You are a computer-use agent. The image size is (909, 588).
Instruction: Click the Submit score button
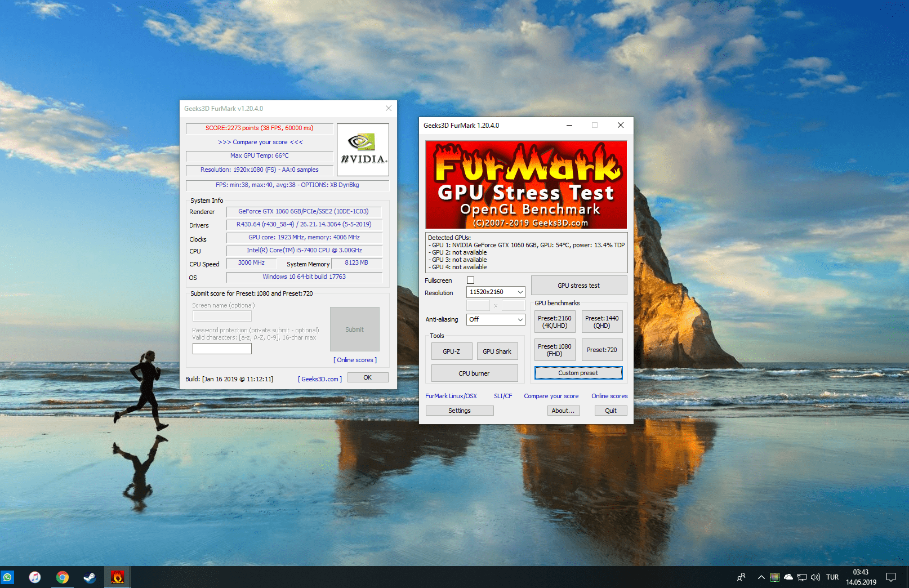355,329
